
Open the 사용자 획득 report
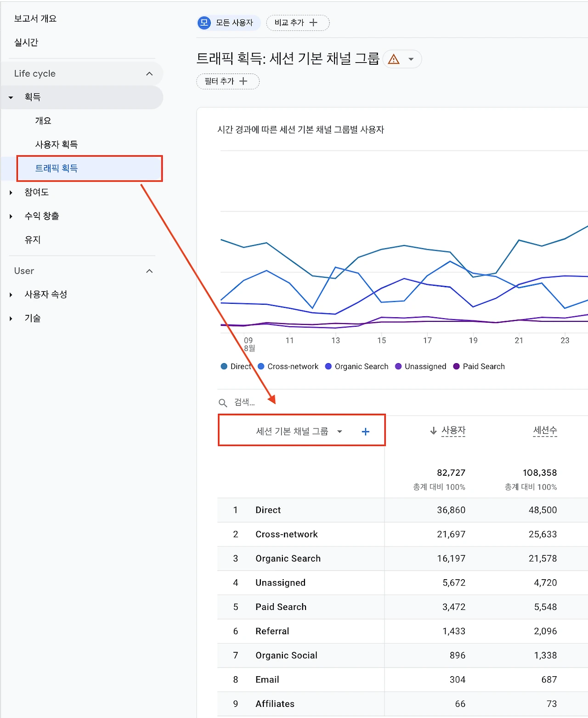57,145
